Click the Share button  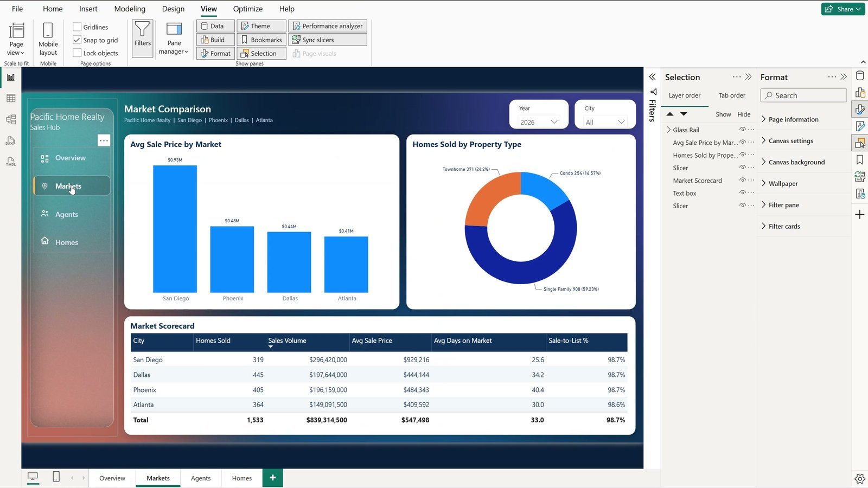point(843,9)
